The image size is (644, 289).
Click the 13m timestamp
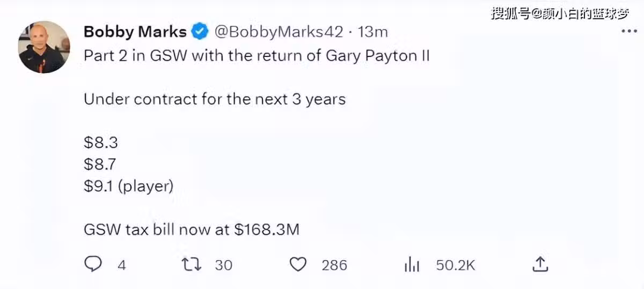coord(373,32)
